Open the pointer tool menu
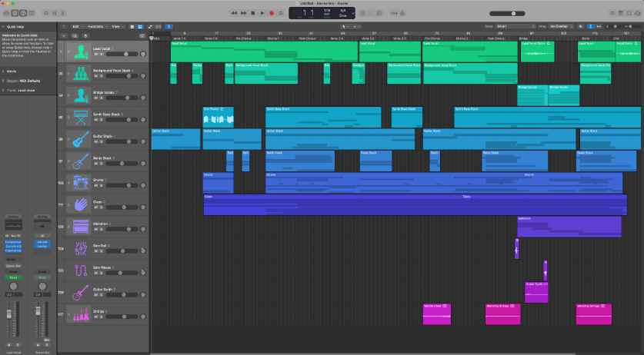Screen dimensions: 644x355 (x=345, y=27)
